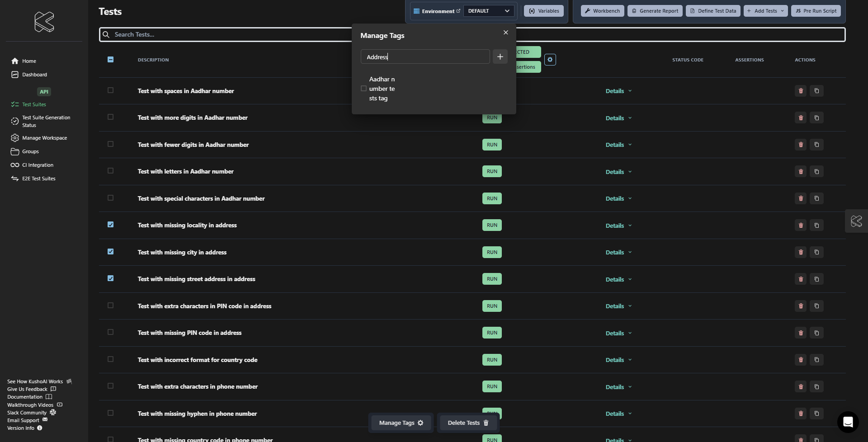
Task: Duplicate the 'letters in Aadhar number' test
Action: tap(816, 172)
